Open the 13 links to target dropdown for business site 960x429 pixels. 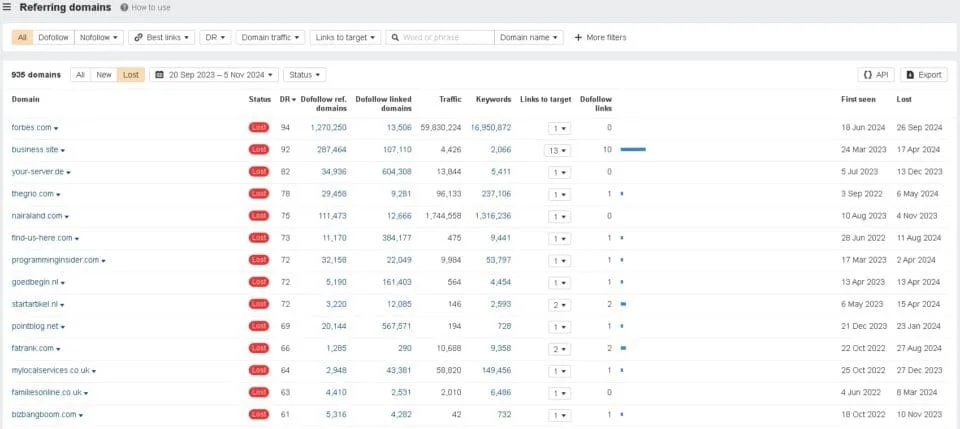(x=557, y=150)
